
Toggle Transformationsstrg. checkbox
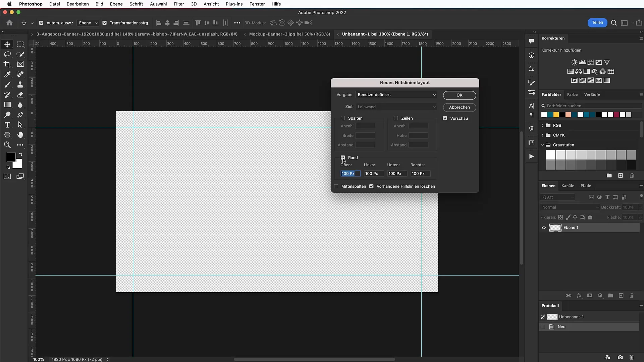click(104, 23)
